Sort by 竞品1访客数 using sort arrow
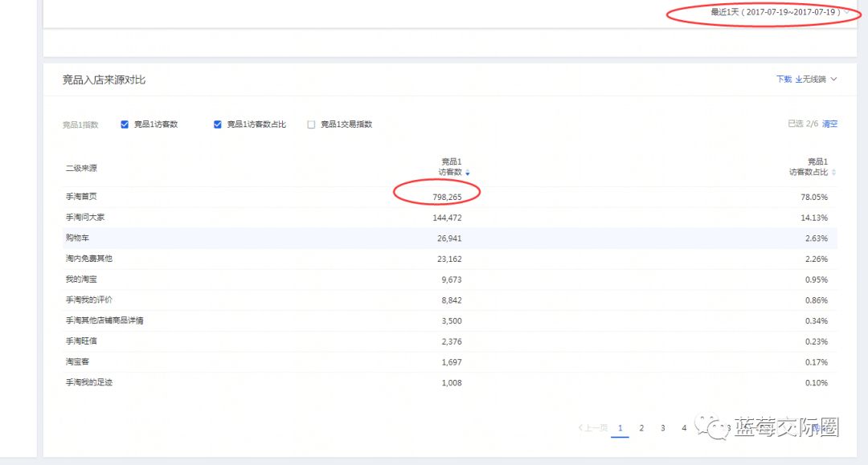 tap(468, 173)
